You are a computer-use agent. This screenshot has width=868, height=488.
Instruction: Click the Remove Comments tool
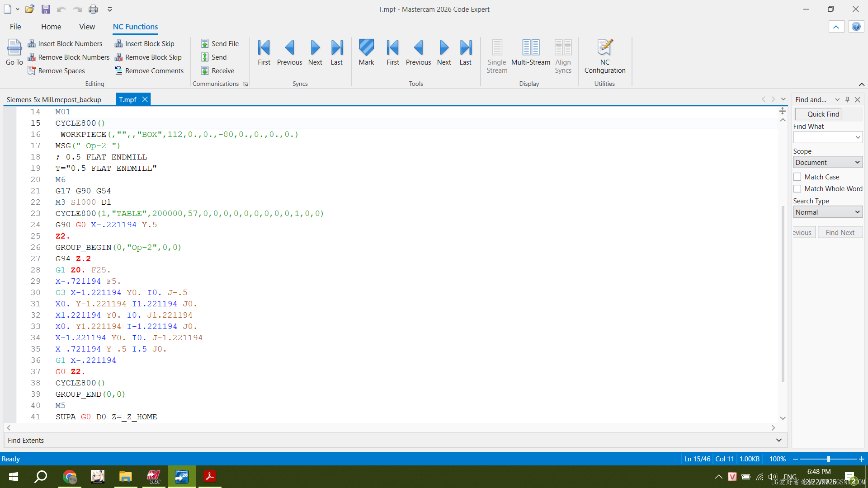tap(149, 71)
